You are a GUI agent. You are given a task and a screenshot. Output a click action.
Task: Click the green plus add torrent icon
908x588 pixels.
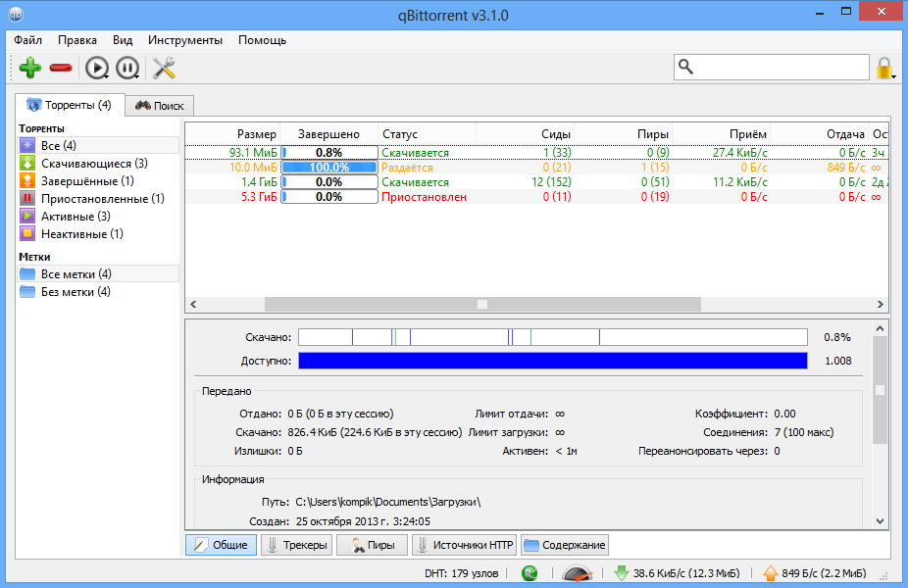[30, 68]
